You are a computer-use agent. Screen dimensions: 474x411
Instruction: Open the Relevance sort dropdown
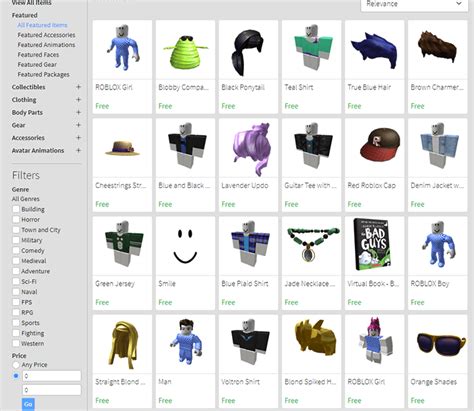pyautogui.click(x=414, y=5)
